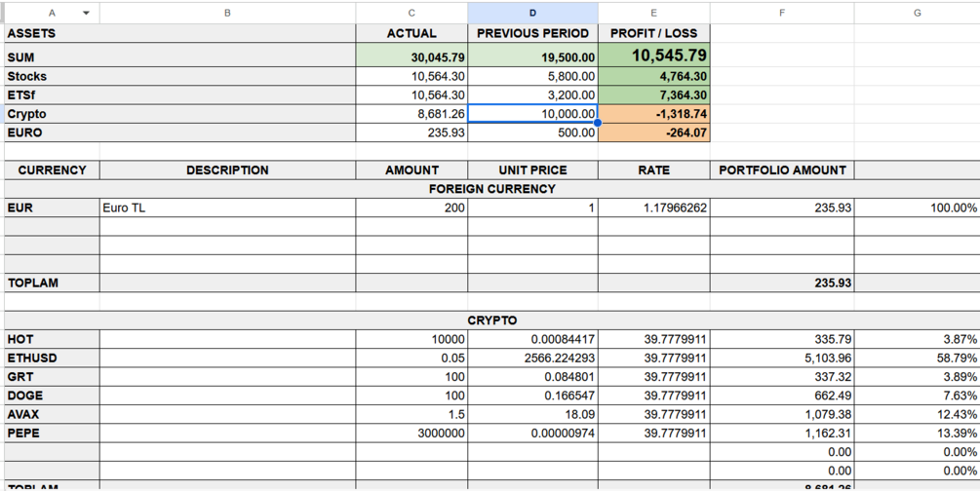The height and width of the screenshot is (491, 980).
Task: Click the ETHUSD row label
Action: tap(52, 358)
